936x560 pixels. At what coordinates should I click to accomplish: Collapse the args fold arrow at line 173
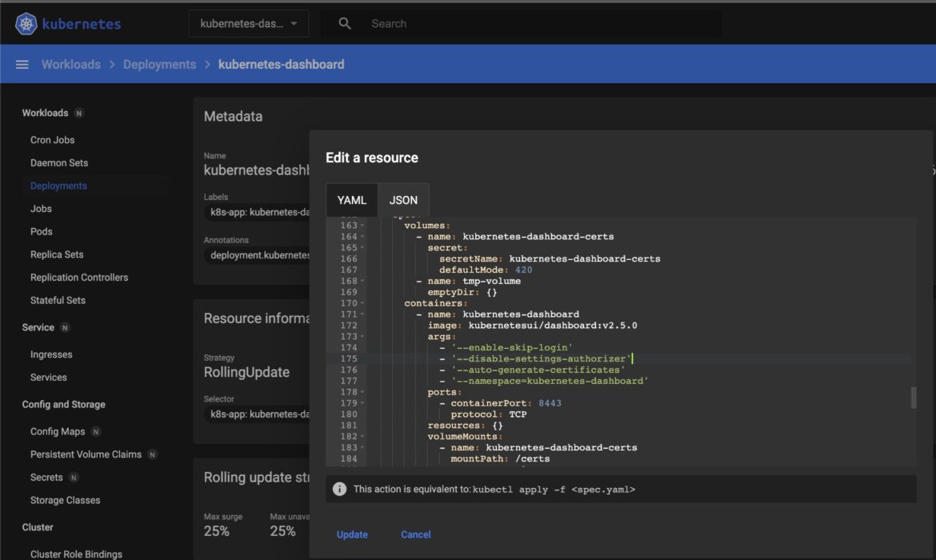click(362, 337)
